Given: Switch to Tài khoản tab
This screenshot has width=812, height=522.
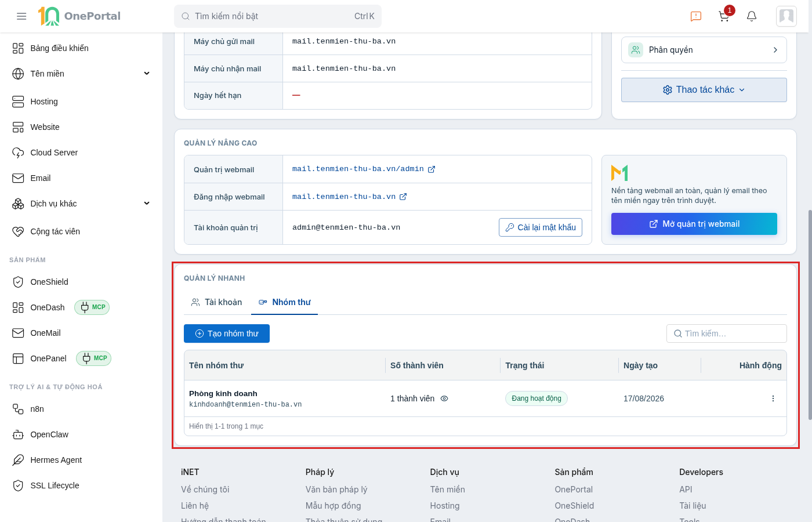Looking at the screenshot, I should click(x=217, y=302).
